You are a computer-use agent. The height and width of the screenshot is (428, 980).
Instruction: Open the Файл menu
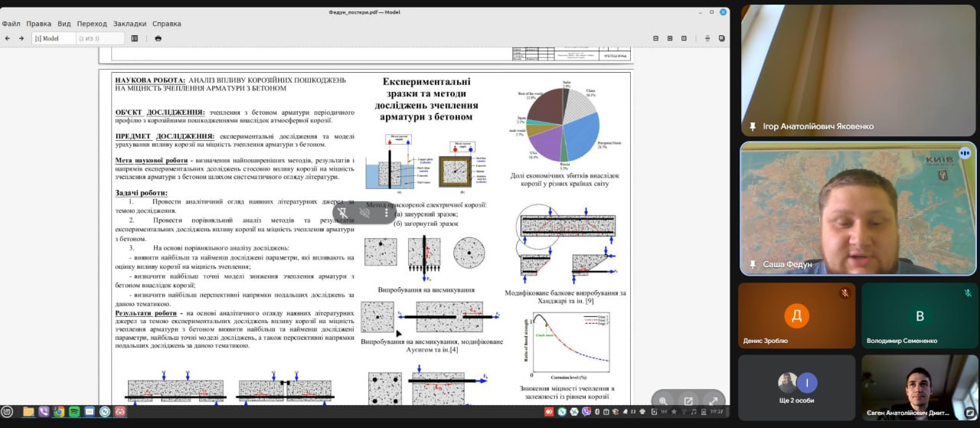tap(11, 24)
